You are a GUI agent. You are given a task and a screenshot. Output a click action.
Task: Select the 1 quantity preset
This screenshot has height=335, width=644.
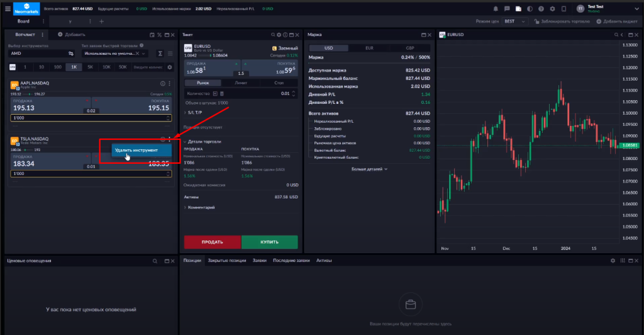[25, 67]
